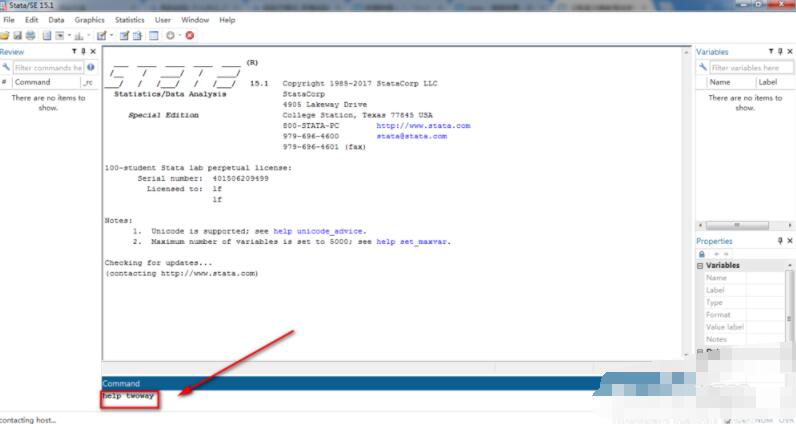Pin the Review panel
This screenshot has width=796, height=424.
[83, 51]
